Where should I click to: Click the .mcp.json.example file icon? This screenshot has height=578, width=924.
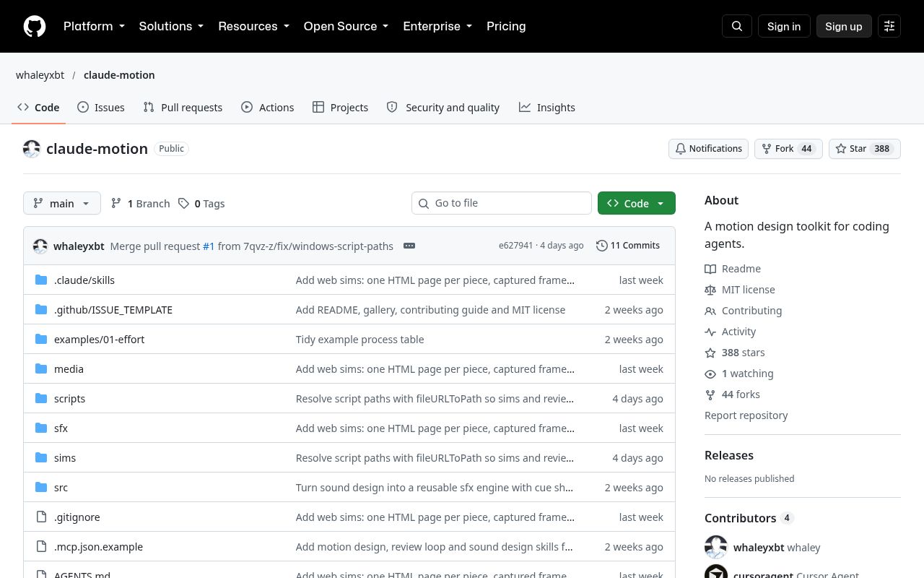(x=41, y=546)
